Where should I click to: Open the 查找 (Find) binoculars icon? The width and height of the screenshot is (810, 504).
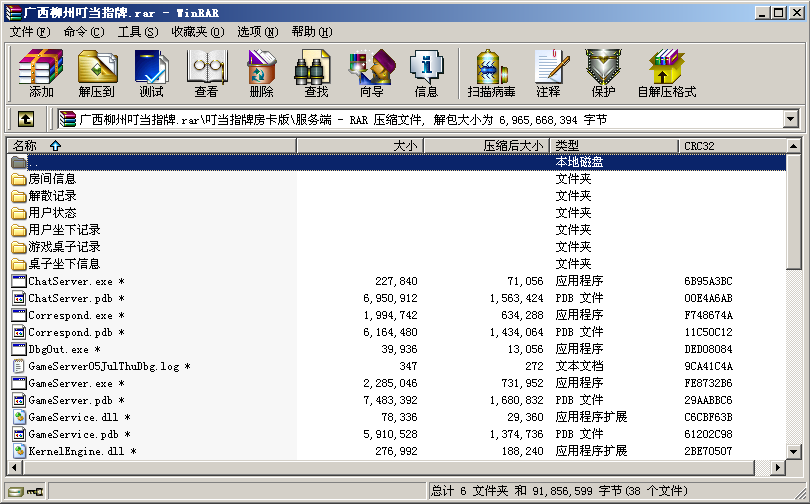point(316,73)
